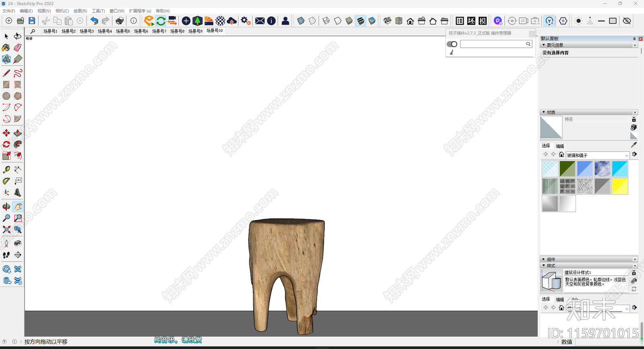Click Create Material button
The image size is (644, 349).
pos(634,127)
